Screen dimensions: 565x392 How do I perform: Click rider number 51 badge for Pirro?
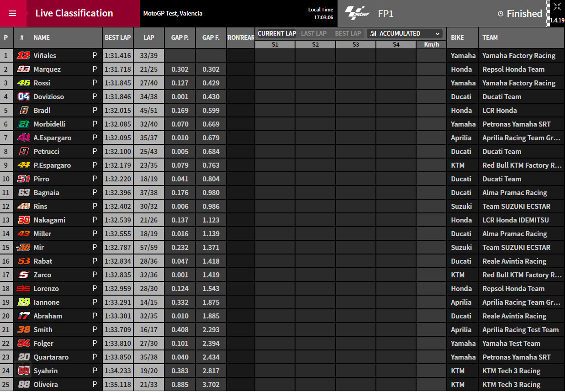pos(24,179)
